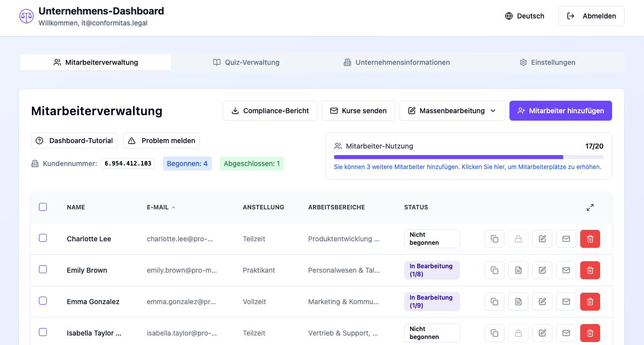Open the Massenbearbeitung dropdown

coord(452,111)
